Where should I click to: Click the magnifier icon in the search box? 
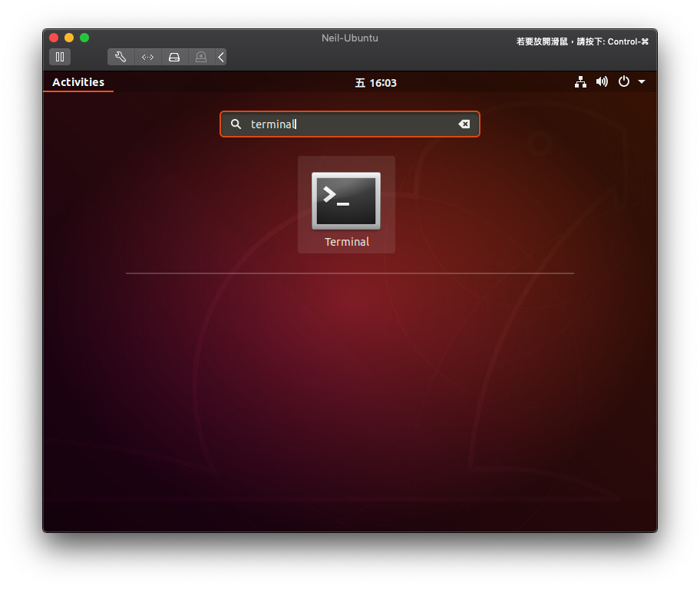236,124
